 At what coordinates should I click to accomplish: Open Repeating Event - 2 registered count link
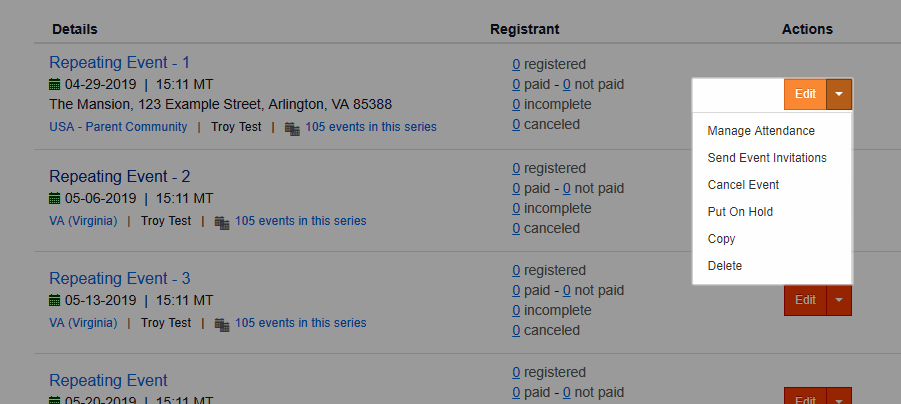click(516, 168)
